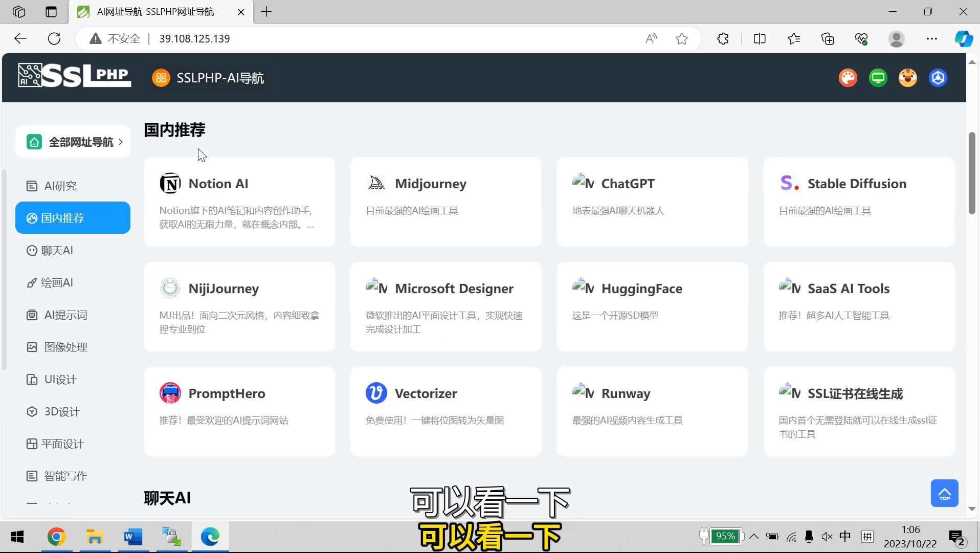This screenshot has height=553, width=980.
Task: Select 绘画AI category in sidebar
Action: 56,282
